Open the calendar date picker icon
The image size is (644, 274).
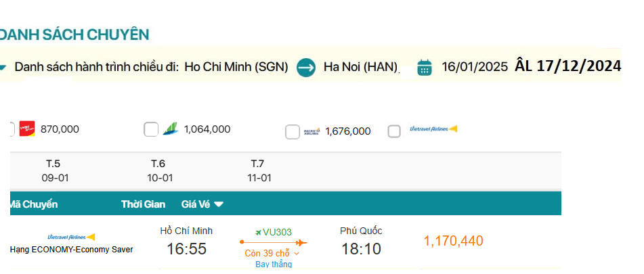(425, 67)
